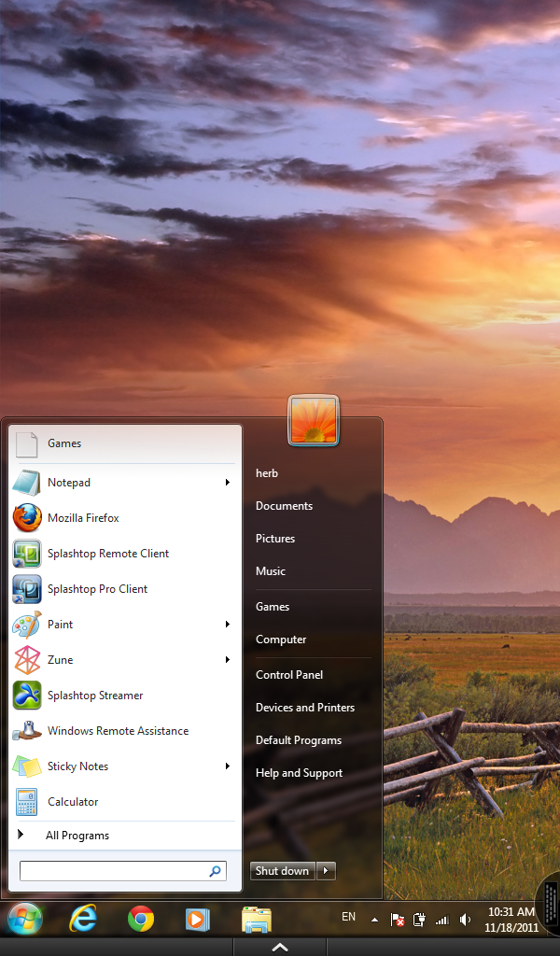Select Devices and Printers

(305, 708)
